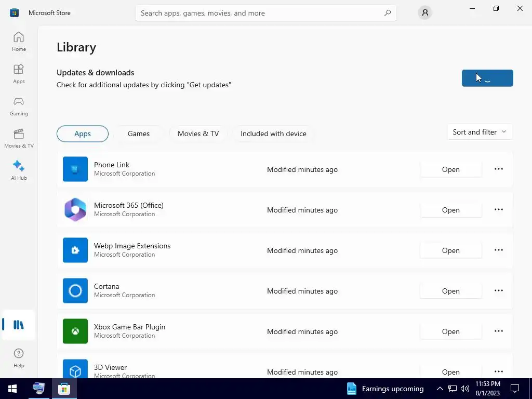Open the network icon in system tray

click(x=453, y=389)
